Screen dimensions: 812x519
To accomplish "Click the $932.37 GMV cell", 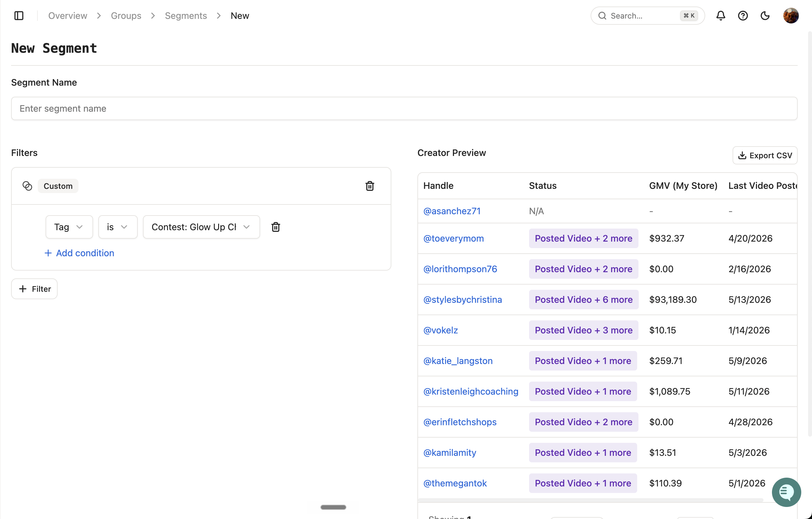I will [x=667, y=238].
